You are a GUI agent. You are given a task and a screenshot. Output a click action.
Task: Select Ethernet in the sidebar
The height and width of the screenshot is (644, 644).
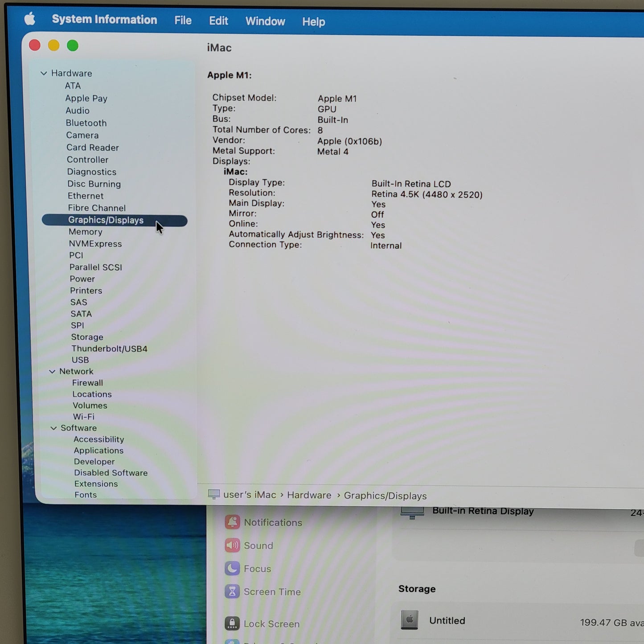coord(86,196)
